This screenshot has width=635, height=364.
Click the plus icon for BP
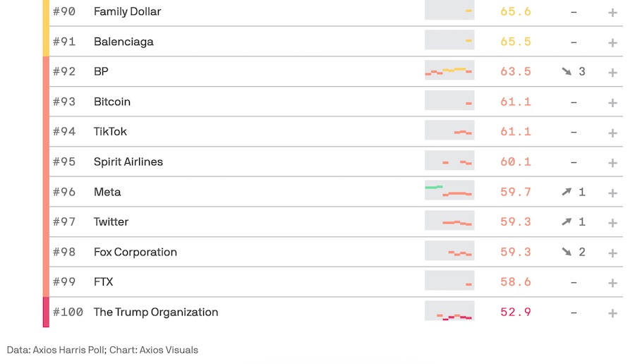pos(612,73)
